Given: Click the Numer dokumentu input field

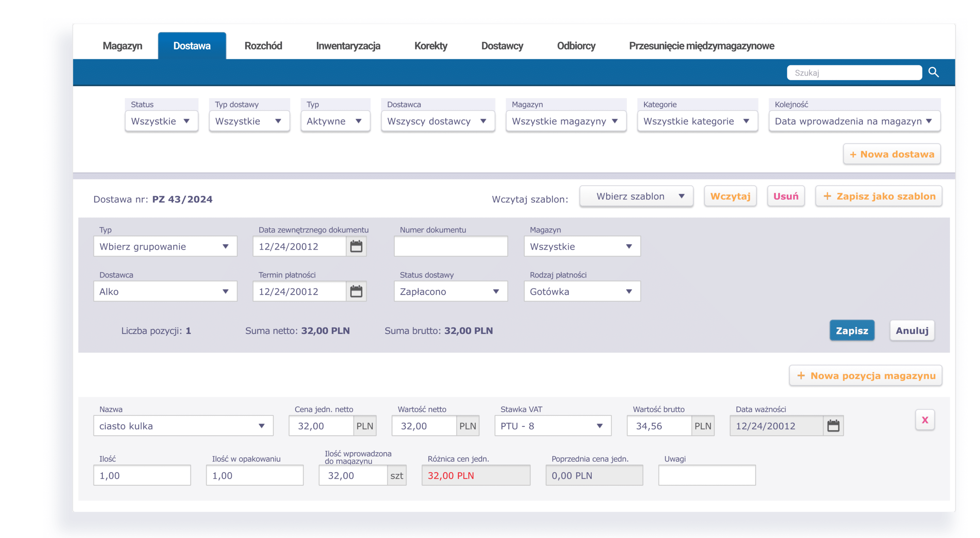Looking at the screenshot, I should point(451,246).
